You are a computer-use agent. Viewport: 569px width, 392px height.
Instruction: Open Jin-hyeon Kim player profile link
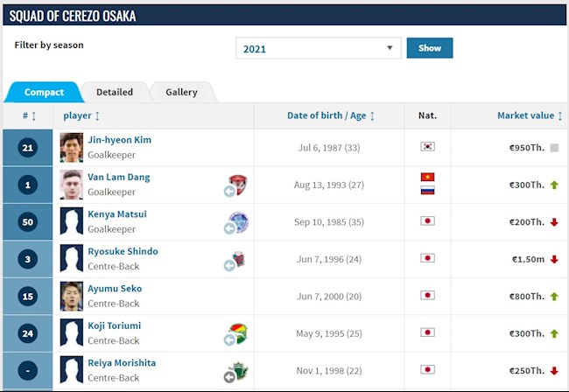pos(119,140)
